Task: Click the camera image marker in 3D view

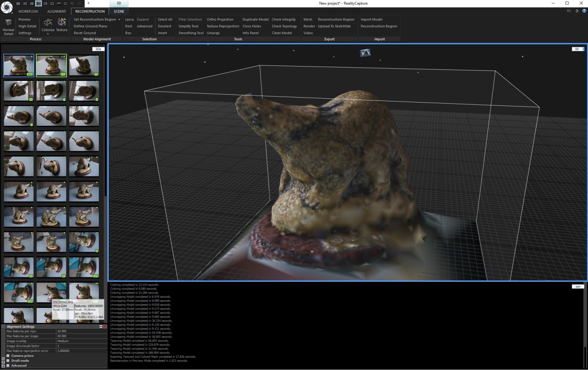Action: point(365,52)
